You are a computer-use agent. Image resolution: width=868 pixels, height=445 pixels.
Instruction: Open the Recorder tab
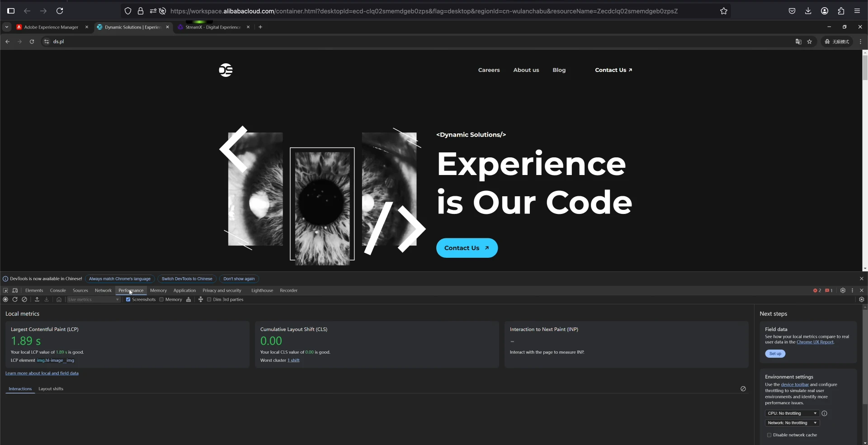pos(288,290)
